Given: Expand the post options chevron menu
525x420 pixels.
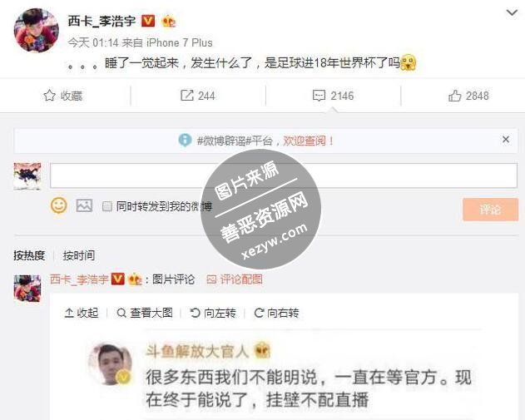Looking at the screenshot, I should (512, 13).
